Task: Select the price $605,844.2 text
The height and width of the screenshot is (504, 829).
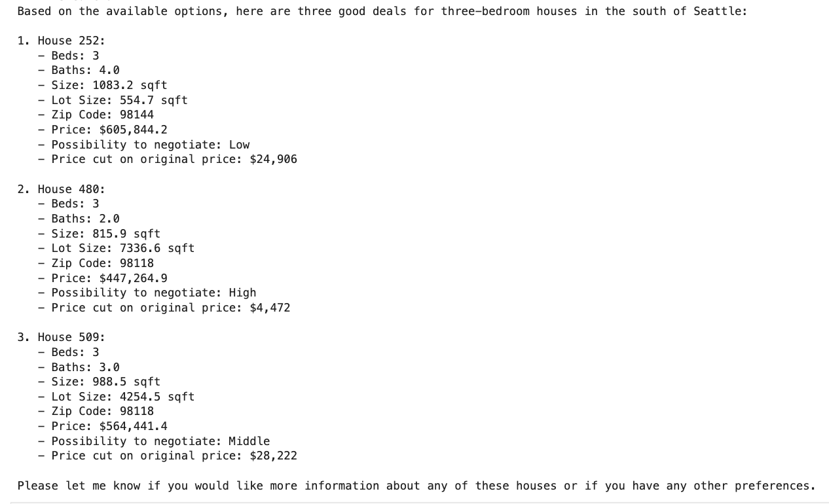Action: pos(133,130)
